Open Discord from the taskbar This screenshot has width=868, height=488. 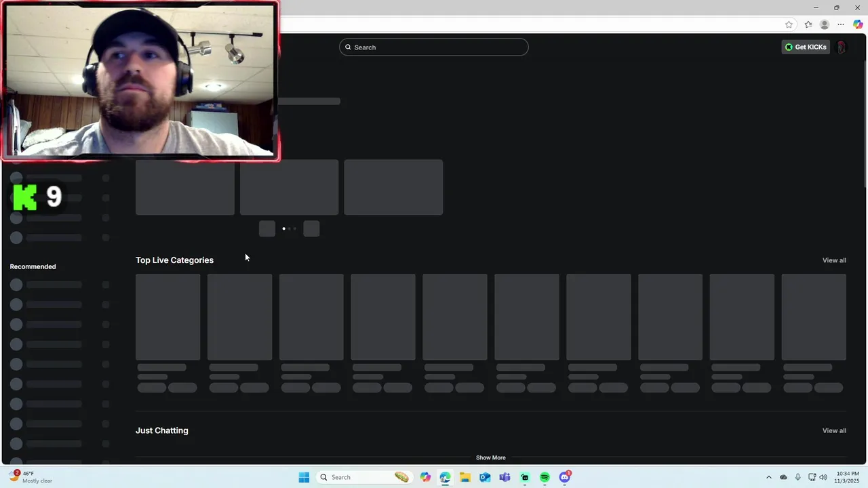tap(565, 477)
